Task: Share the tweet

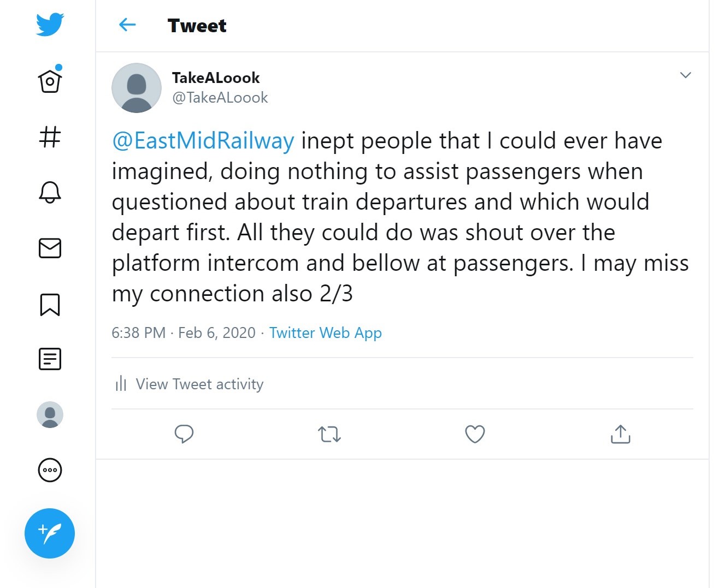Action: (620, 434)
